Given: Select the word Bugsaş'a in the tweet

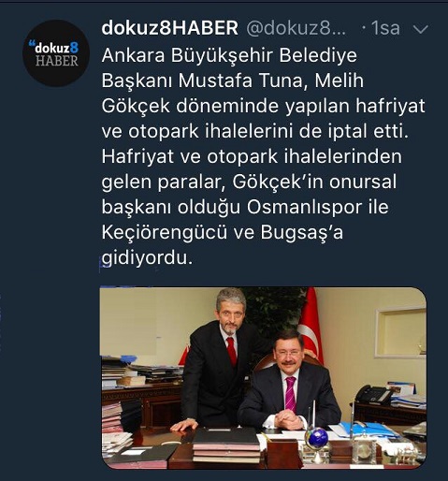Looking at the screenshot, I should (x=302, y=233).
